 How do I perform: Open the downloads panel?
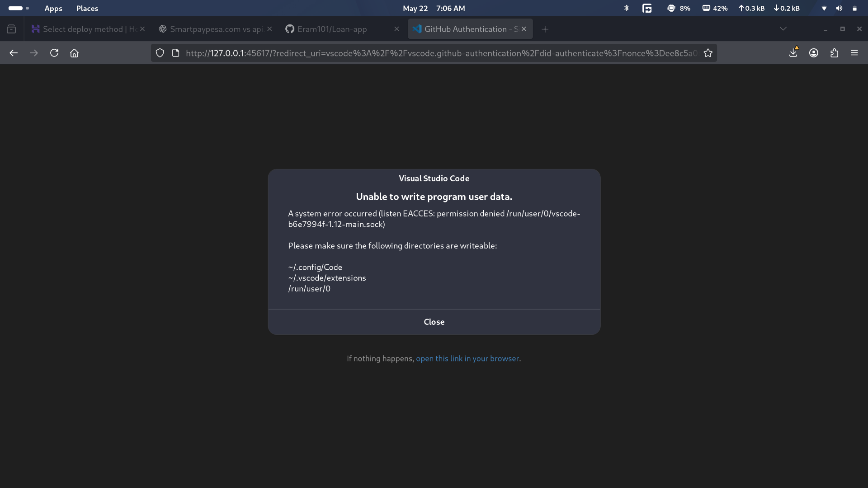coord(793,52)
